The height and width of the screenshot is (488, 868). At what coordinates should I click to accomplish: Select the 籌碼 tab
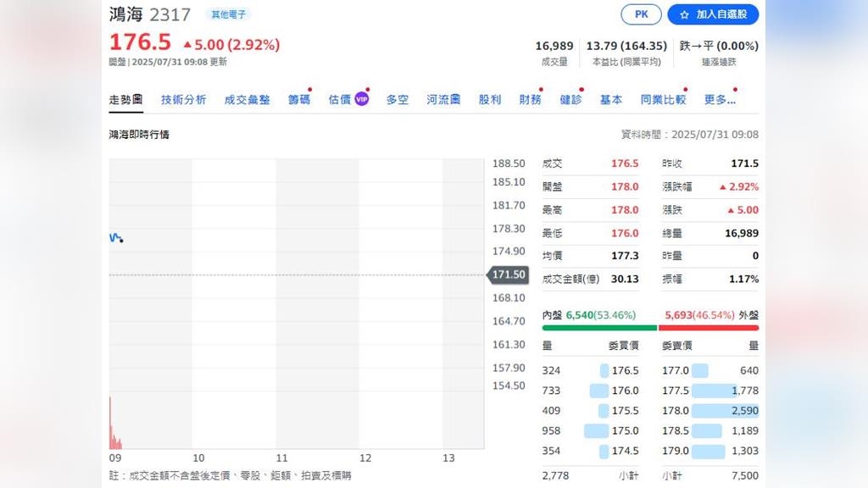click(x=299, y=100)
